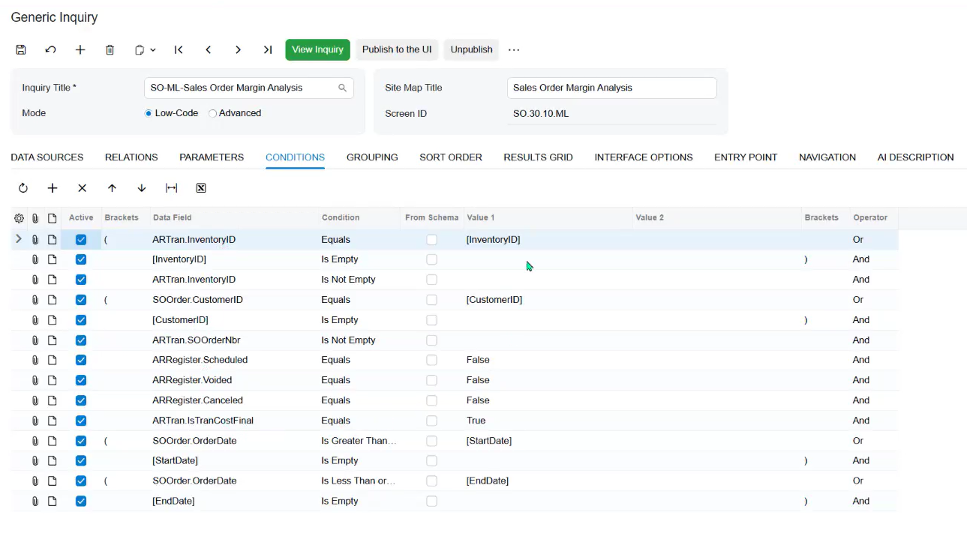The width and height of the screenshot is (967, 560).
Task: Search inquiry title with magnifier icon
Action: pos(343,88)
